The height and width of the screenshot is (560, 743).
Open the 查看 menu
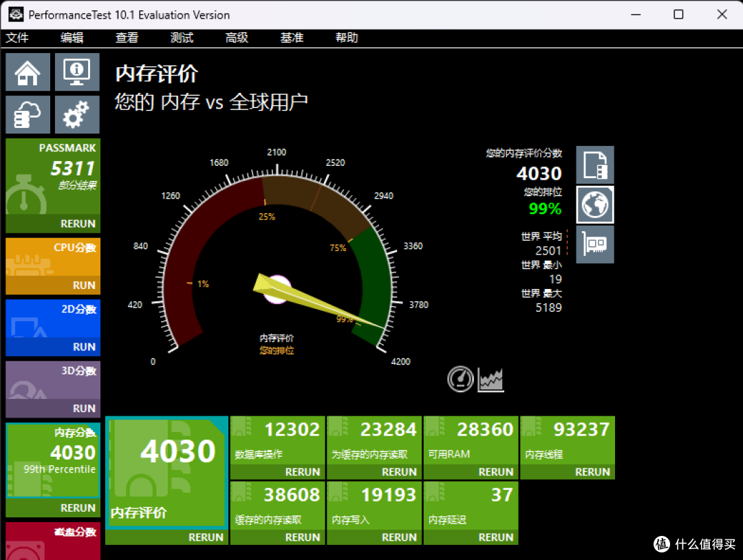point(127,38)
